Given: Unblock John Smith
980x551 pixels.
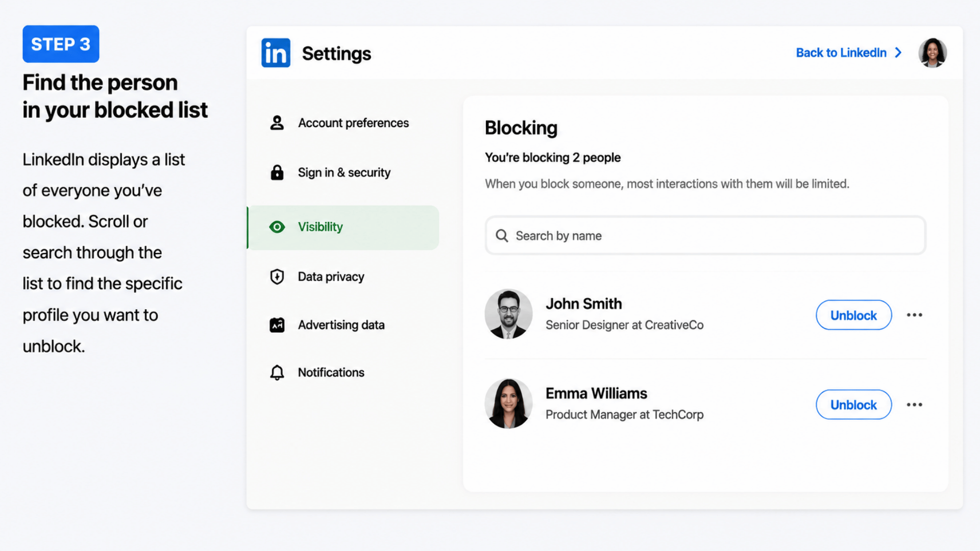Looking at the screenshot, I should coord(853,315).
